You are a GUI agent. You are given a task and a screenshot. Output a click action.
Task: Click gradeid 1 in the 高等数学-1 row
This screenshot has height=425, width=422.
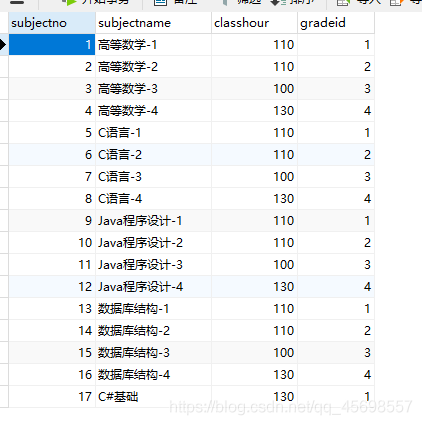pos(336,45)
